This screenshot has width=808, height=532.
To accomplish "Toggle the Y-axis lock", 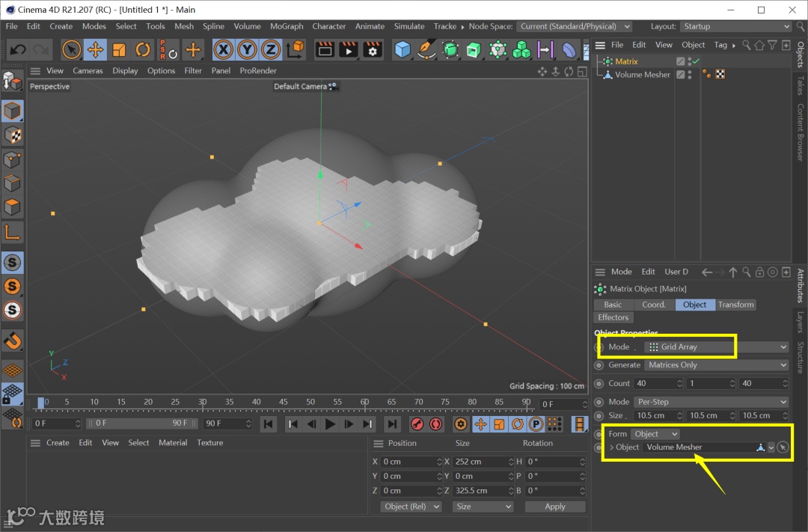I will point(247,50).
